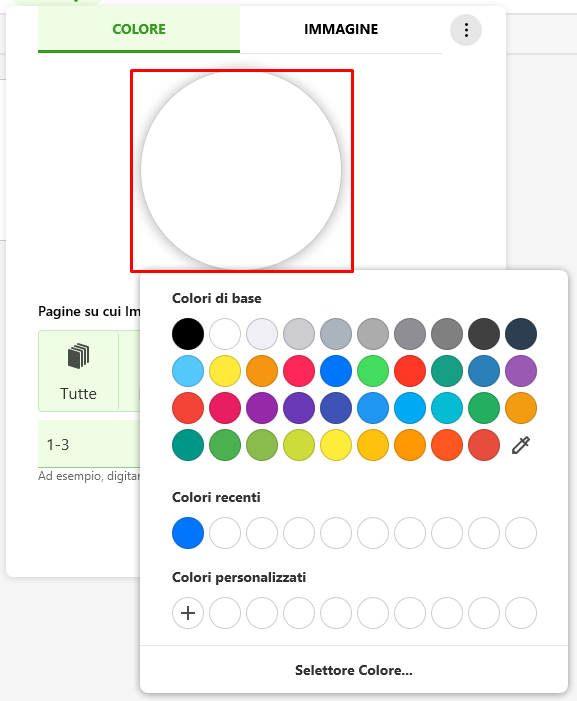
Task: Click the large white color preview circle
Action: coord(241,170)
